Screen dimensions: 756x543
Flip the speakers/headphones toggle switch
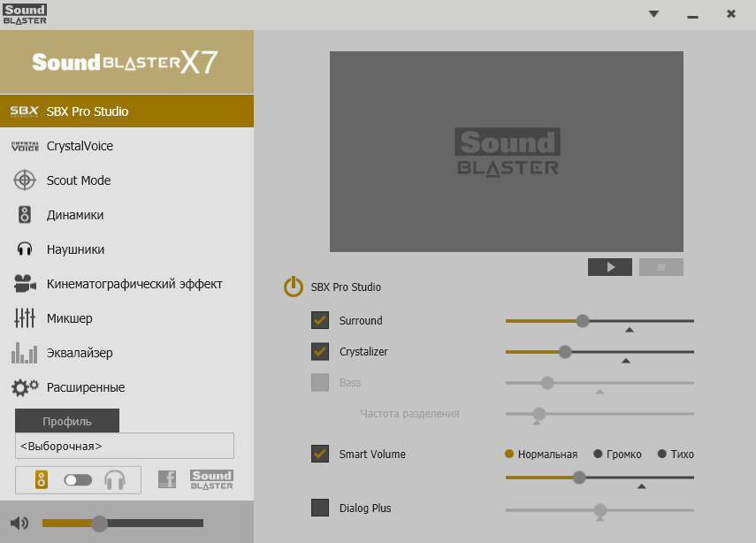coord(78,480)
